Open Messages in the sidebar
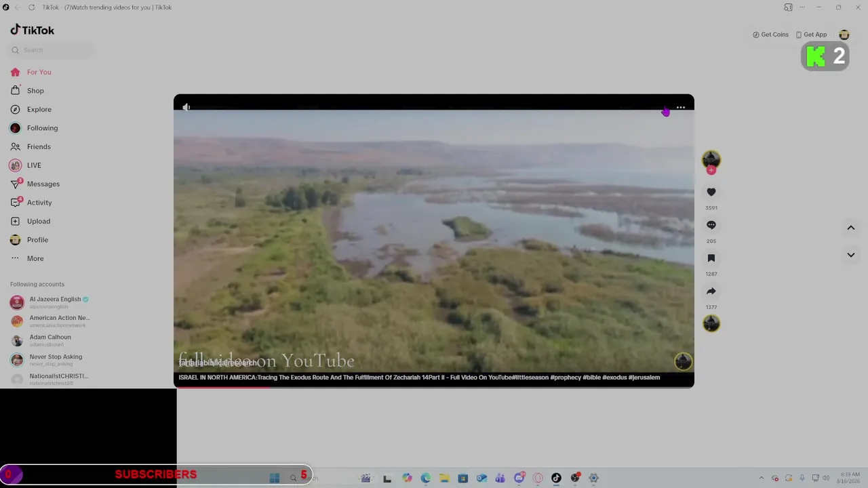 [x=35, y=184]
